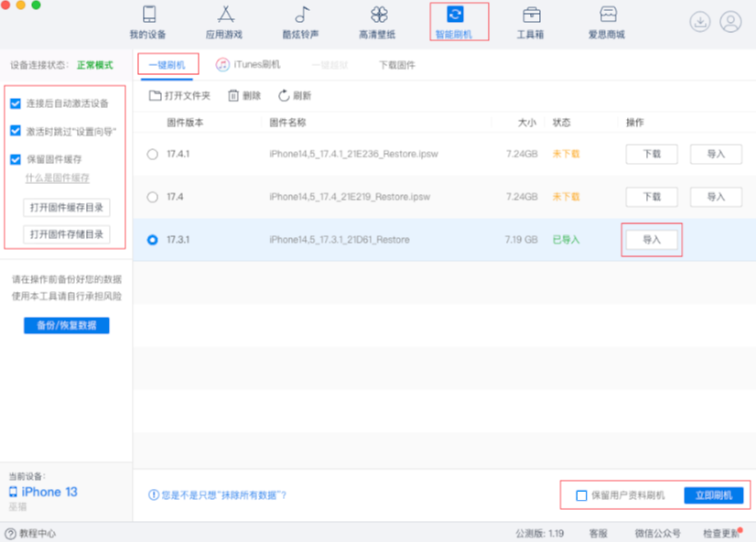The image size is (756, 542).
Task: Open 高清壁纸 wallpapers section
Action: [x=379, y=16]
